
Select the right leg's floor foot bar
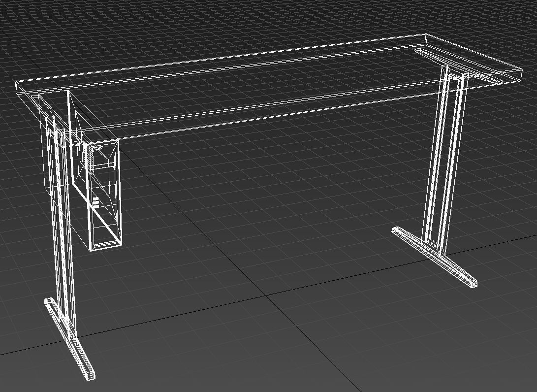point(435,256)
